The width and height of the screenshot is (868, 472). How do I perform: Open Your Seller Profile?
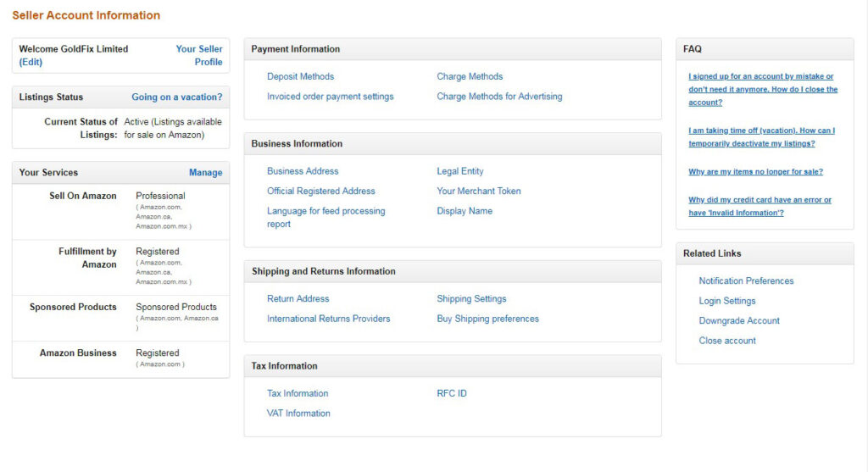coord(199,55)
